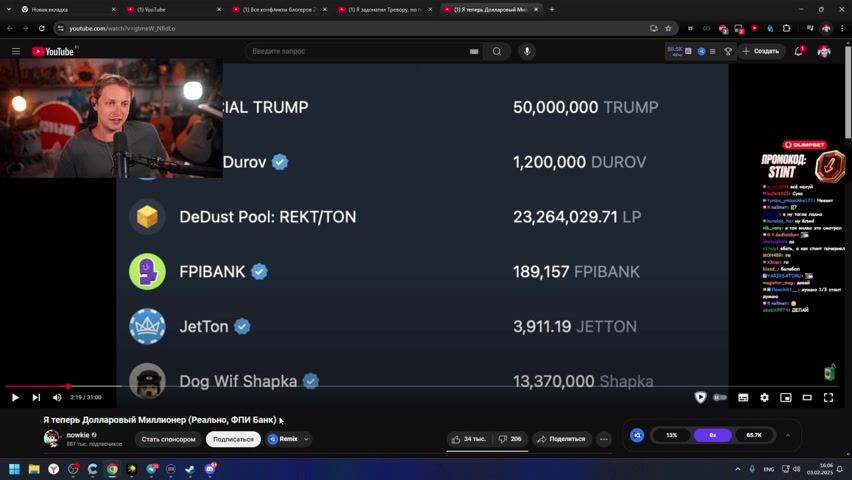The height and width of the screenshot is (480, 852).
Task: Play the paused YouTube video
Action: tap(15, 397)
